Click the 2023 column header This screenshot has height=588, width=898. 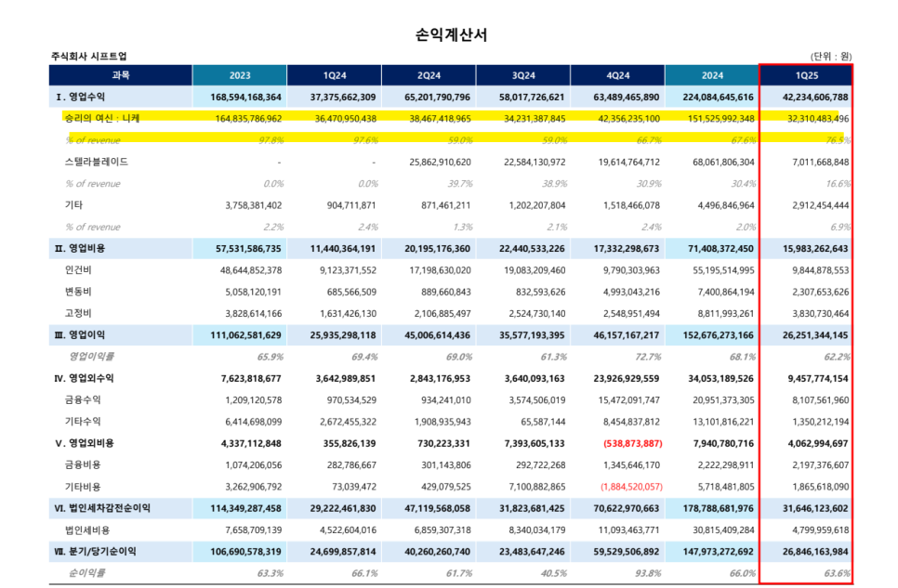tap(240, 75)
